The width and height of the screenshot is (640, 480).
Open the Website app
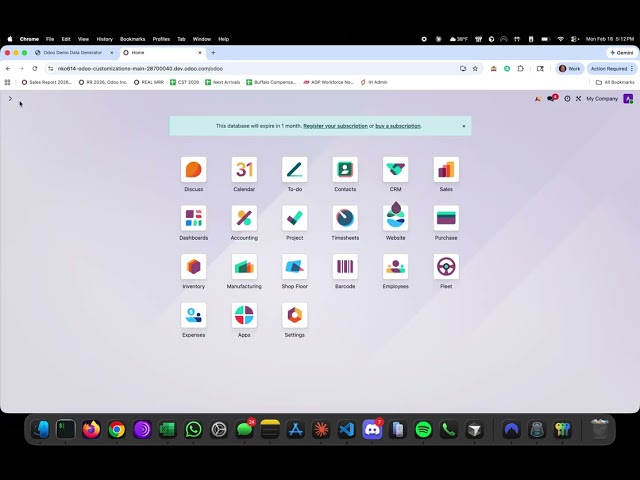[396, 218]
